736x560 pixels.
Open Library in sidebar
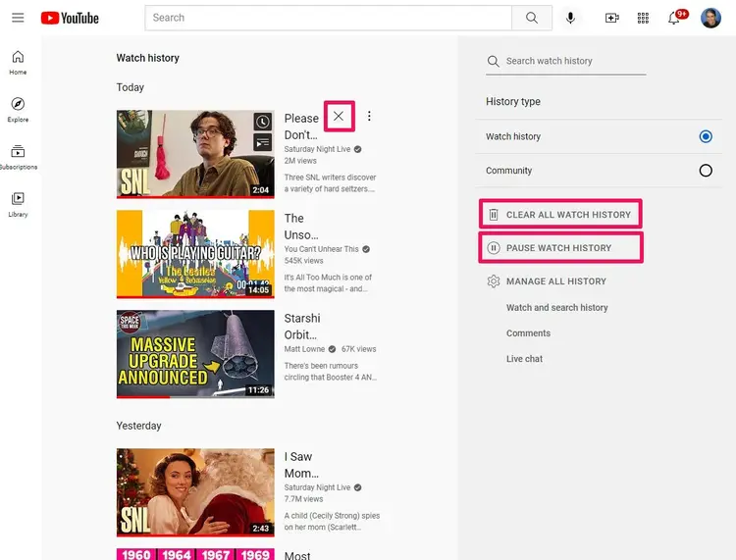pyautogui.click(x=18, y=205)
